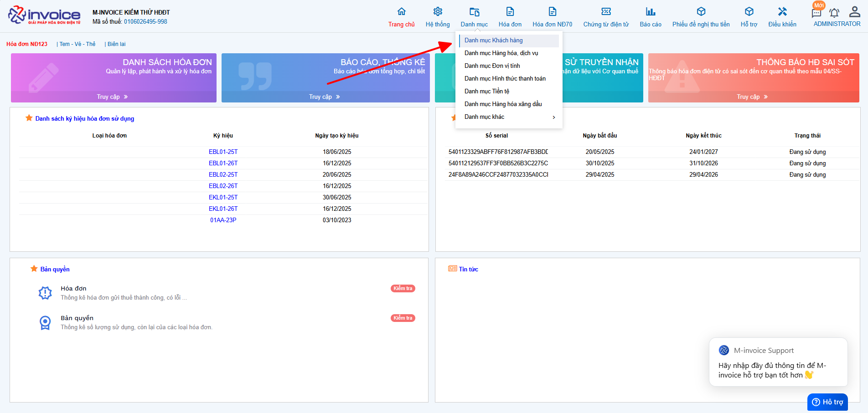Click the ADMINISTRATOR user profile icon
This screenshot has width=868, height=413.
[854, 12]
